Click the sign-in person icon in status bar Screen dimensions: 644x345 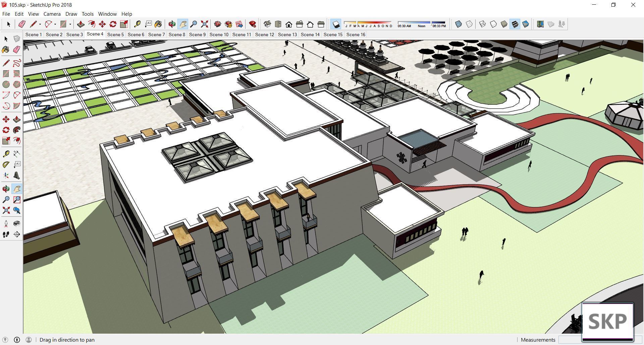(x=29, y=340)
